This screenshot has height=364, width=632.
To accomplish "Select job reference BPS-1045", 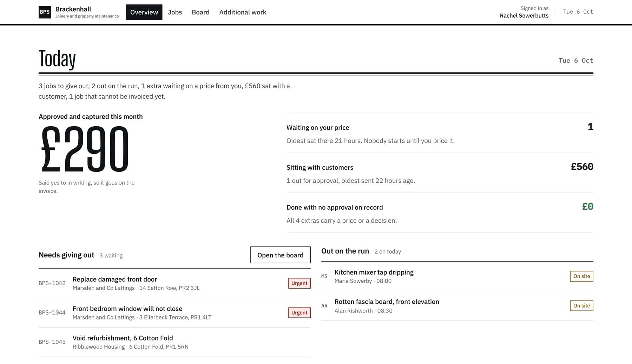I will 52,342.
